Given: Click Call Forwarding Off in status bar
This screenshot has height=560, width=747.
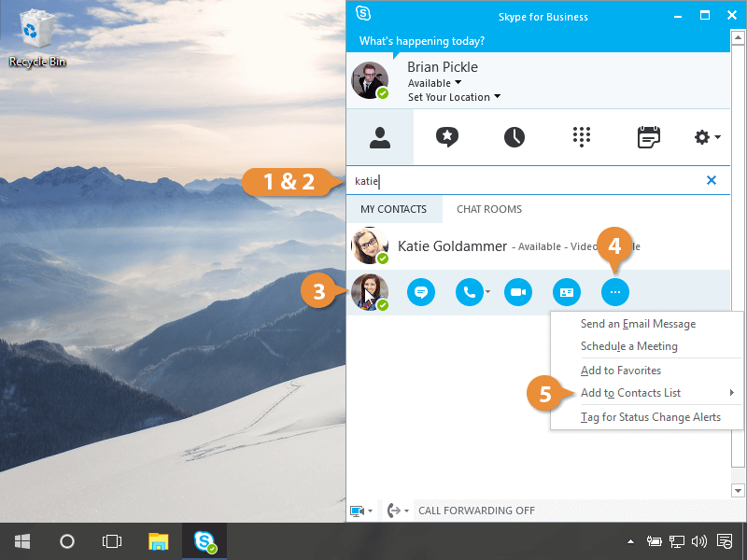Looking at the screenshot, I should pos(476,511).
